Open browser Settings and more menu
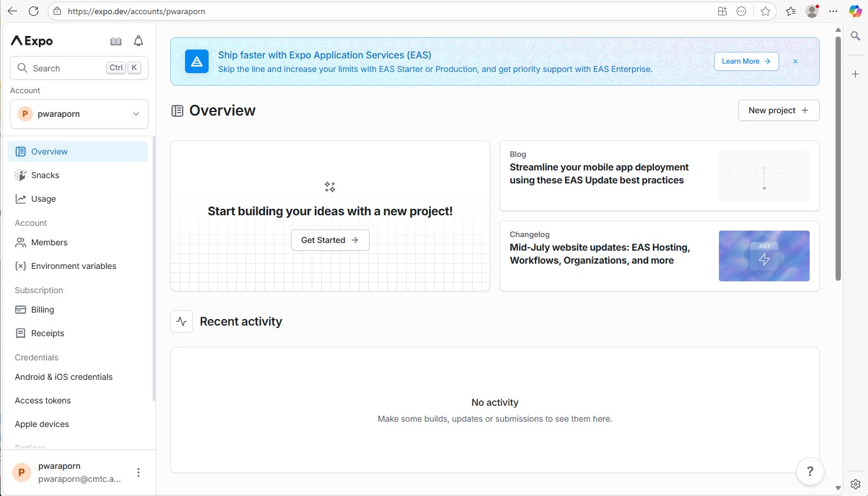868x496 pixels. pos(833,11)
